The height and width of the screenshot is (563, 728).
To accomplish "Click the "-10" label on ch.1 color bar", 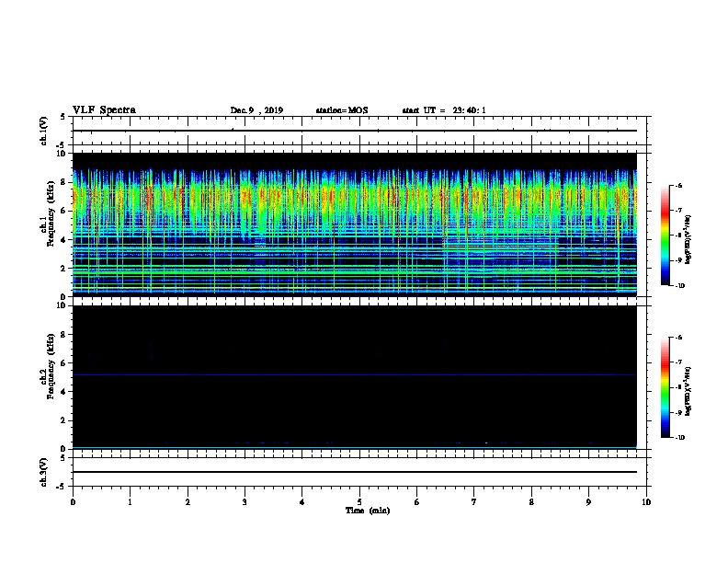I will [678, 286].
